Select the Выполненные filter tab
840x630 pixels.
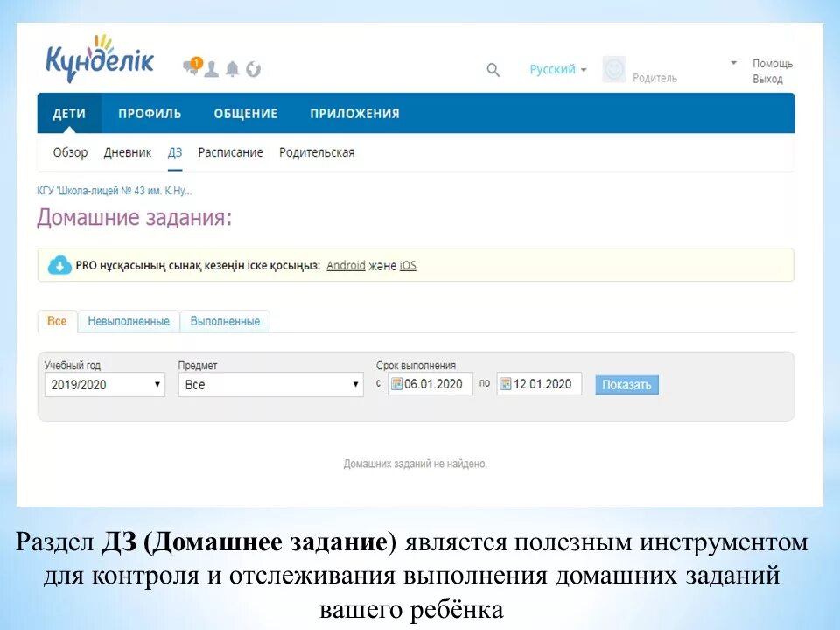click(x=224, y=321)
